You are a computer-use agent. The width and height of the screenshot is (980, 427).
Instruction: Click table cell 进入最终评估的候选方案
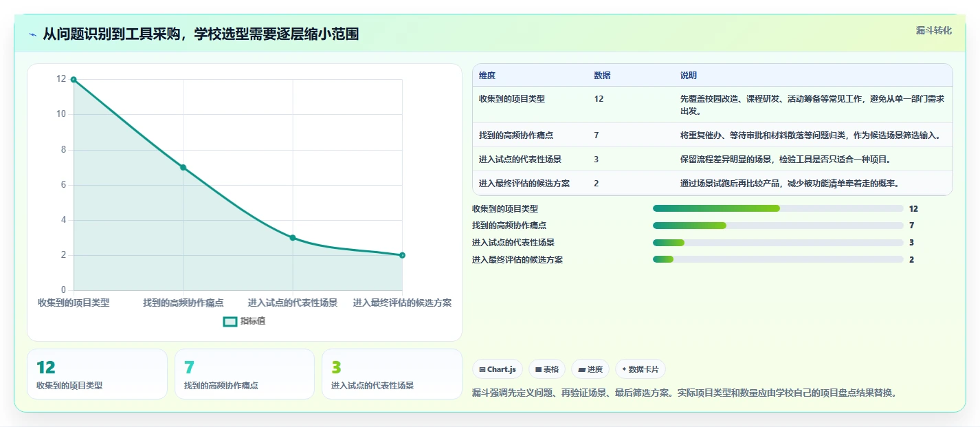[x=524, y=183]
